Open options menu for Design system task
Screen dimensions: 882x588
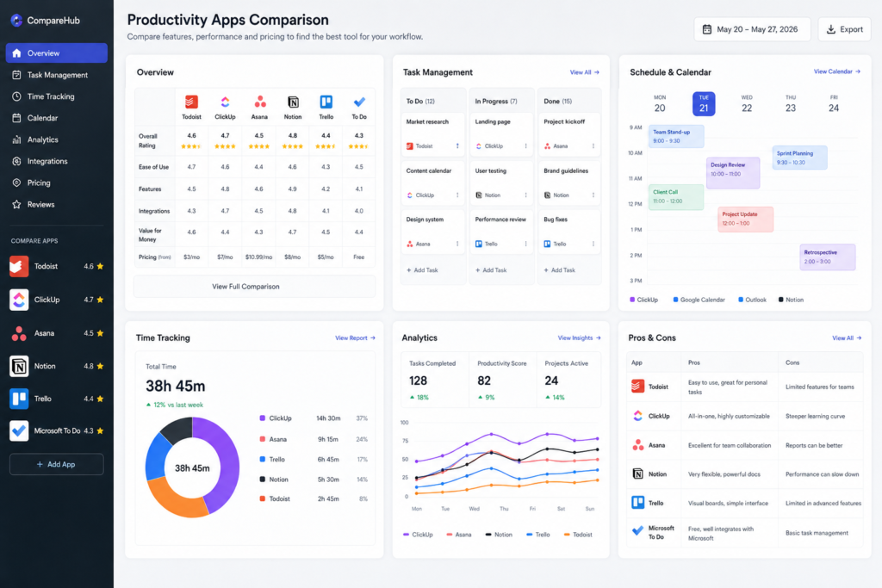click(x=457, y=244)
